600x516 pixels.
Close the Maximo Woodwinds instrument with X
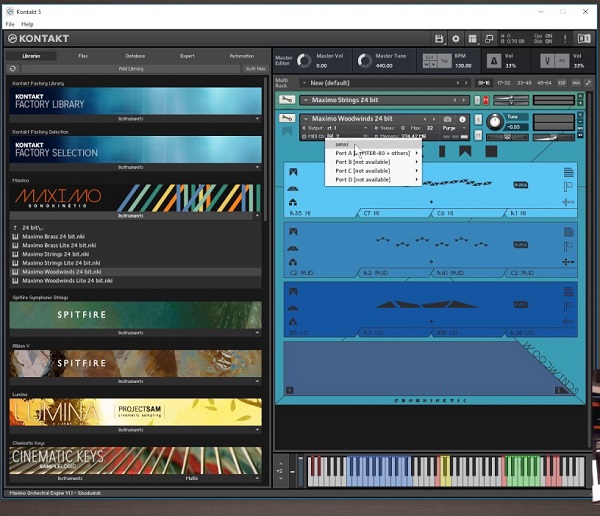click(580, 115)
